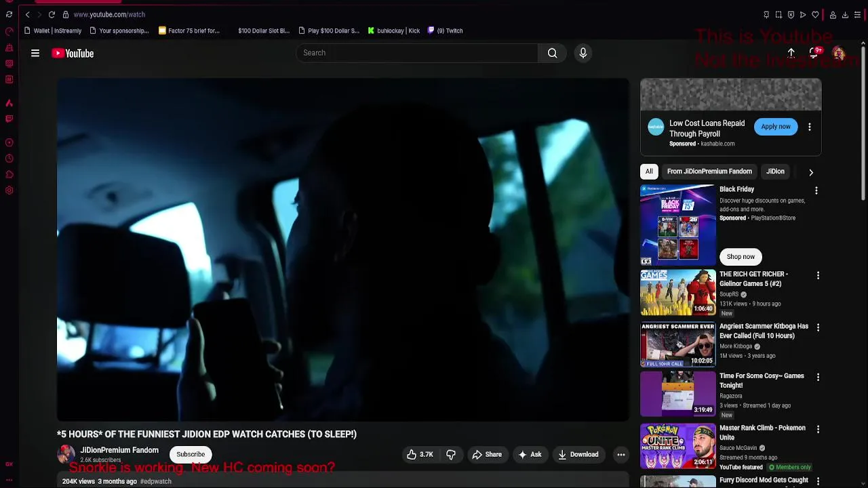This screenshot has height=488, width=868.
Task: Open options for THE RICH GET RICHER video
Action: coord(818,276)
